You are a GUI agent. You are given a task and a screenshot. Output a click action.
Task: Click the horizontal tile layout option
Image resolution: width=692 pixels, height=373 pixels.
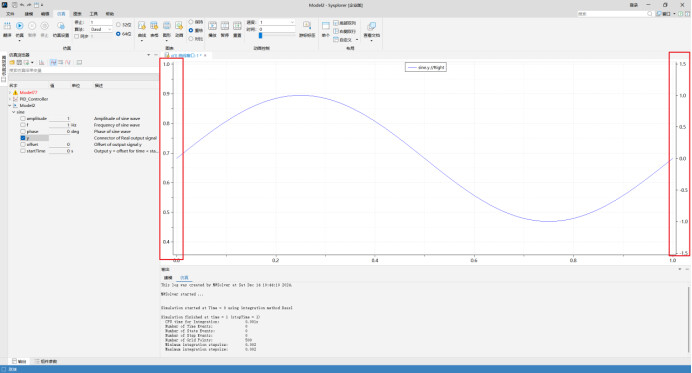point(344,23)
